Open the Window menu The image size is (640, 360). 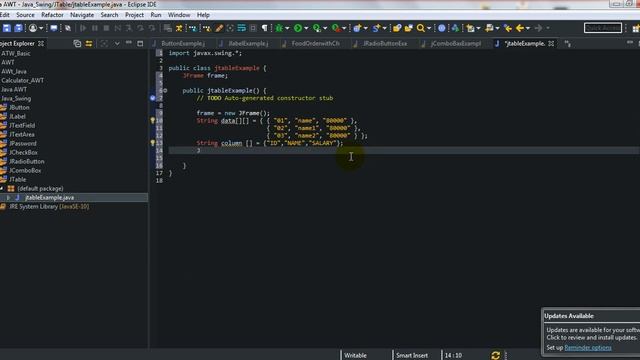179,15
